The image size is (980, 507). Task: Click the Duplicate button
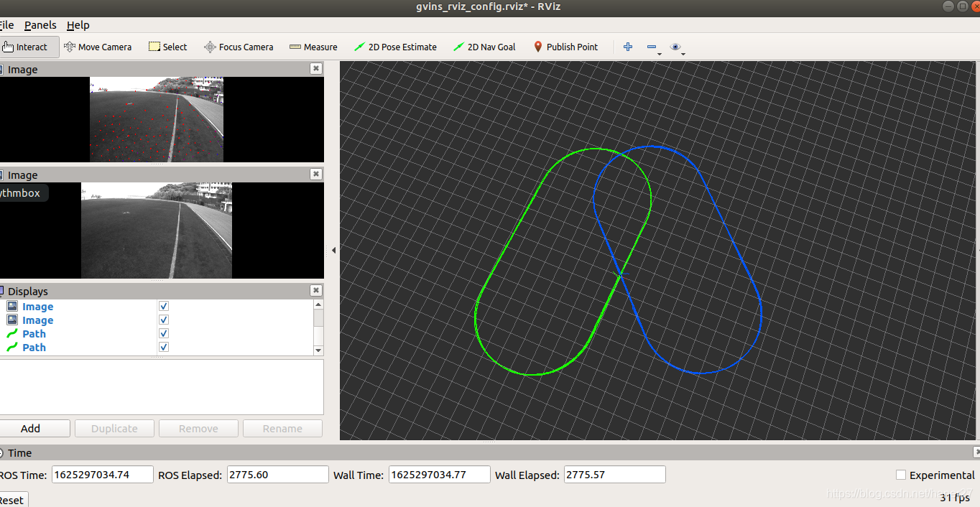pyautogui.click(x=114, y=429)
